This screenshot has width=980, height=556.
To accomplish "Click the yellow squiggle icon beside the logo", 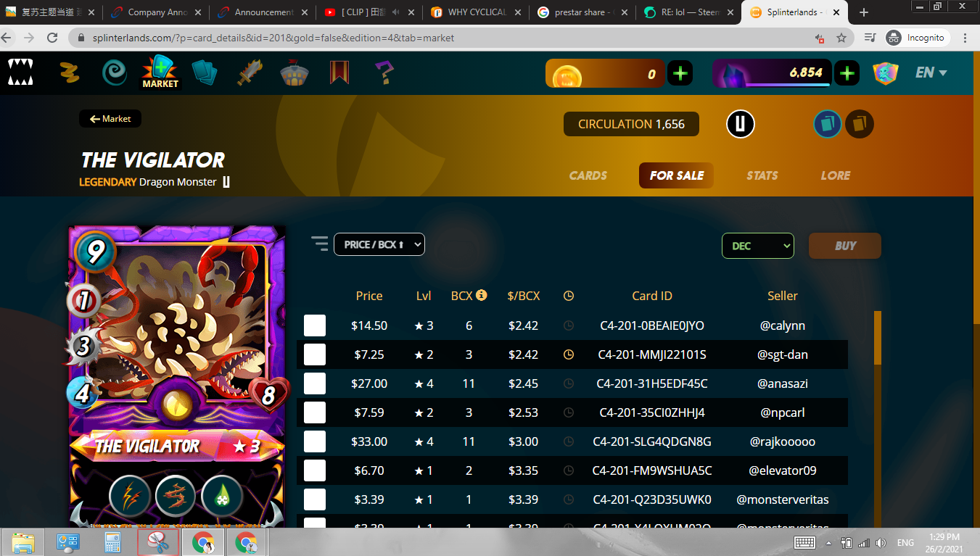I will click(x=70, y=72).
